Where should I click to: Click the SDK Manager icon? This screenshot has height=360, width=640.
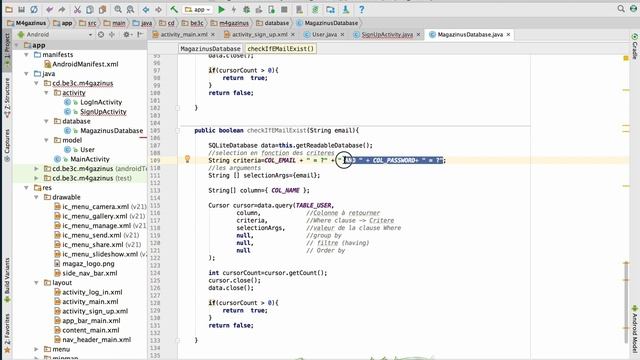click(346, 9)
